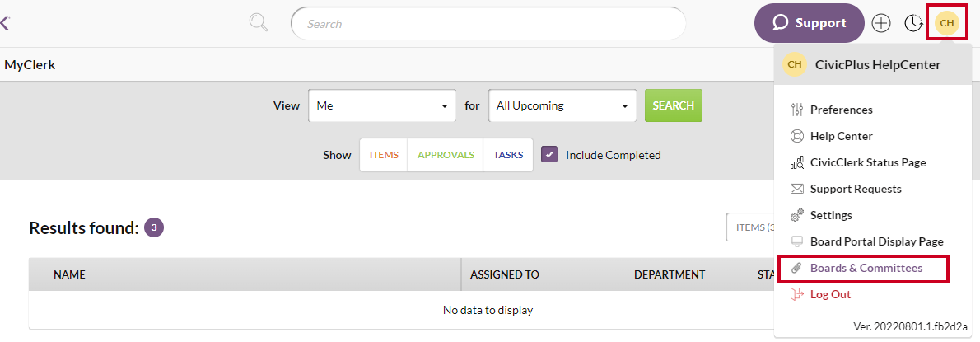Sort by NAME column header

point(69,274)
